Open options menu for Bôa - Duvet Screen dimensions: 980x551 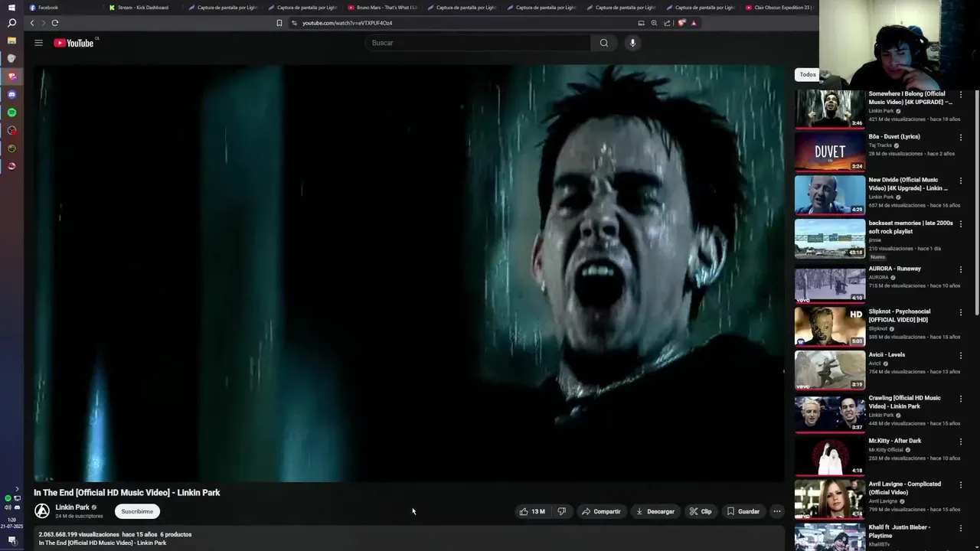click(961, 138)
